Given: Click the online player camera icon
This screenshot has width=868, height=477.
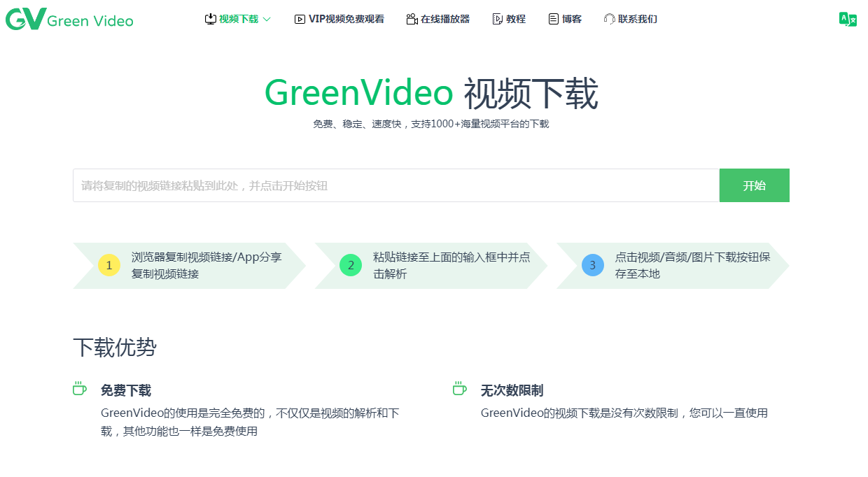Looking at the screenshot, I should pos(412,19).
